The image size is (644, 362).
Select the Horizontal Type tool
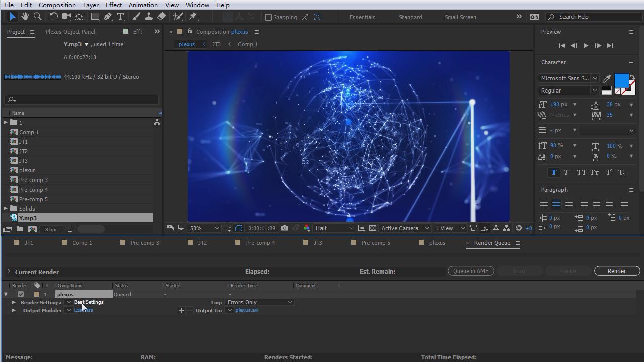click(x=120, y=17)
